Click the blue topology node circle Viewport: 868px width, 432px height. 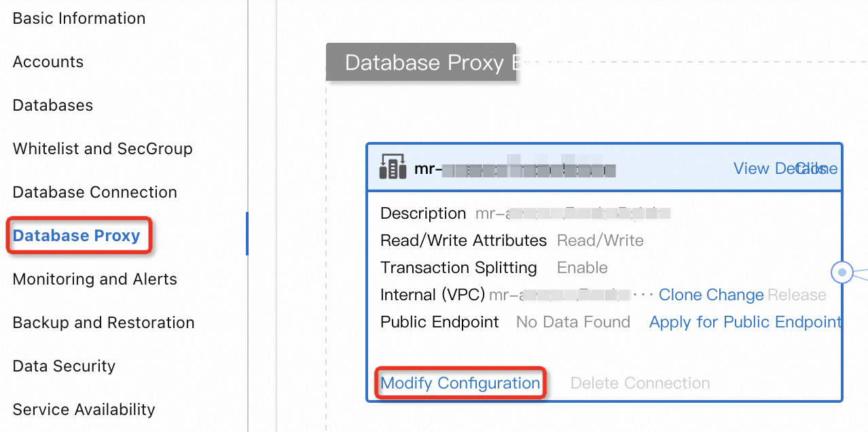pyautogui.click(x=842, y=272)
